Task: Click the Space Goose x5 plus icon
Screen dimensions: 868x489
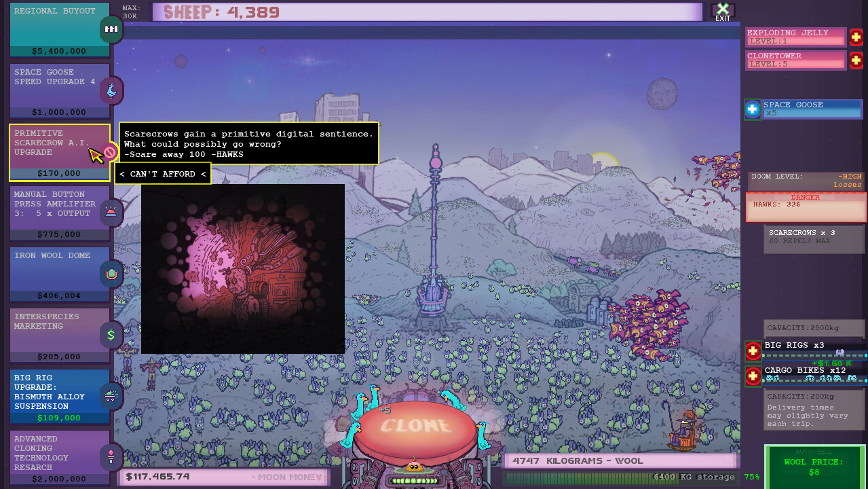Action: (x=752, y=109)
